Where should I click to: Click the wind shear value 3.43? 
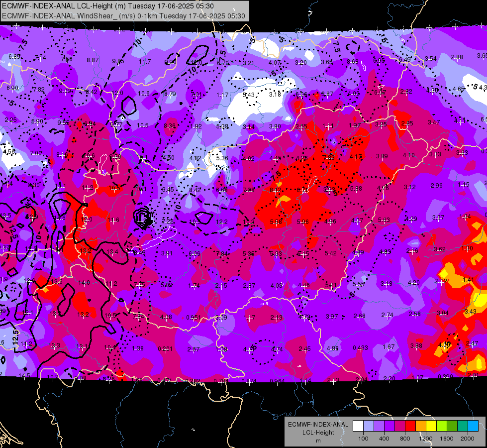tap(471, 311)
